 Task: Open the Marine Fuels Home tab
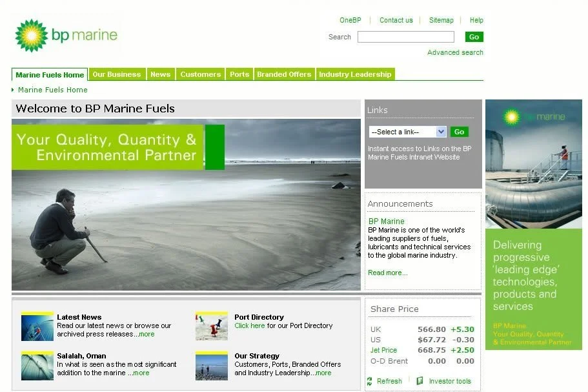point(50,75)
